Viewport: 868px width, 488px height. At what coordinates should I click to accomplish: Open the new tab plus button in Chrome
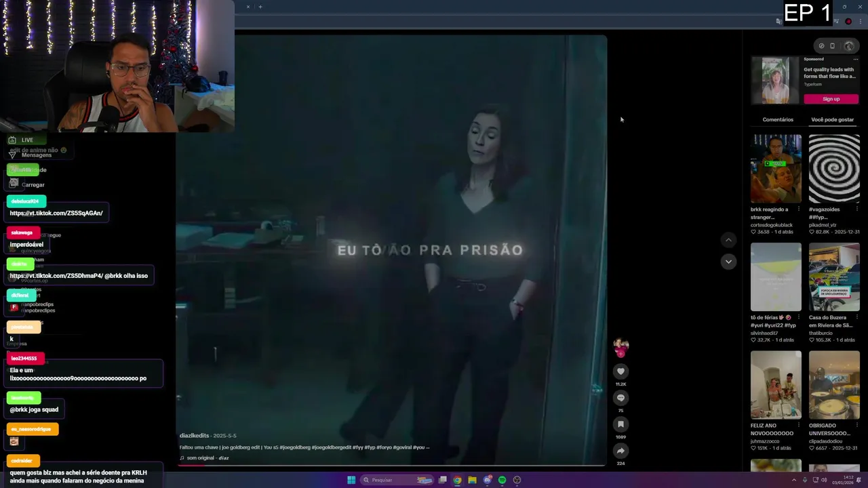pyautogui.click(x=260, y=7)
